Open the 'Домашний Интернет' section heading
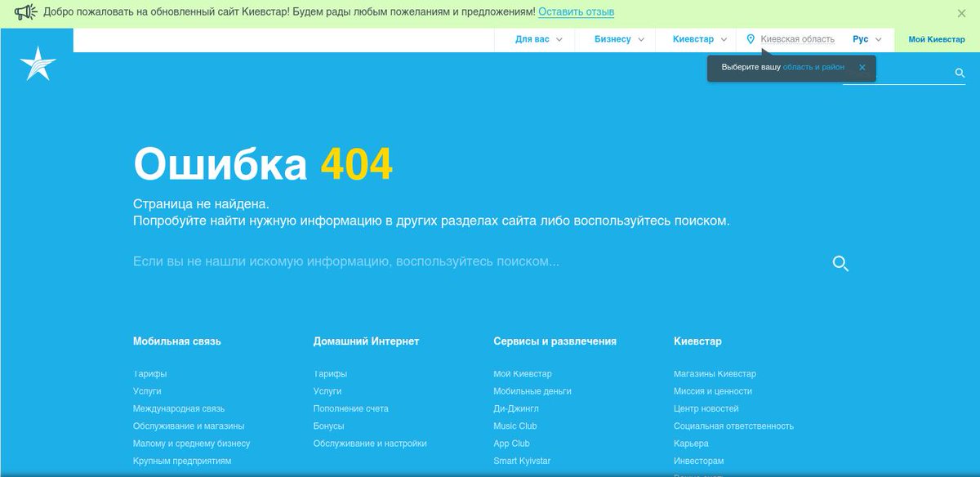The image size is (980, 477). pyautogui.click(x=366, y=341)
